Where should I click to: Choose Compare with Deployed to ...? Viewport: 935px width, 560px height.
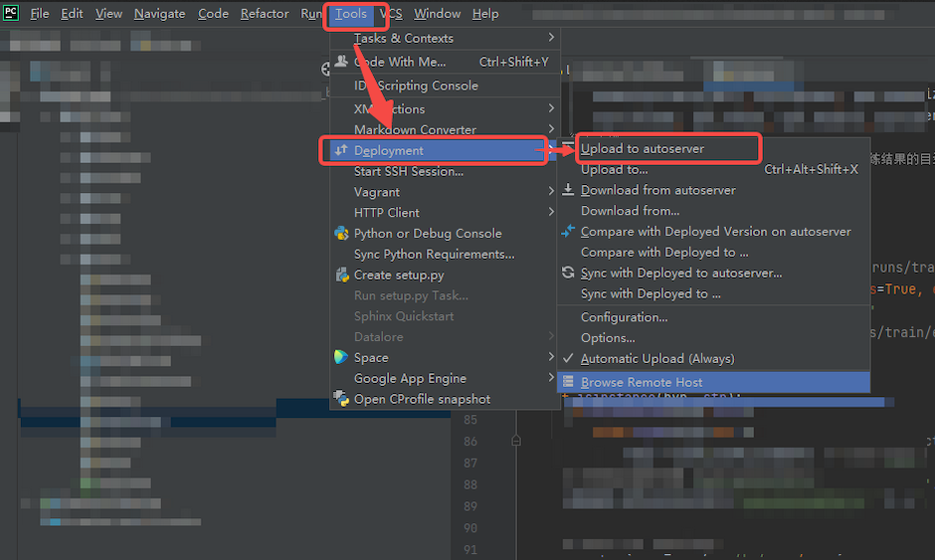pyautogui.click(x=713, y=253)
